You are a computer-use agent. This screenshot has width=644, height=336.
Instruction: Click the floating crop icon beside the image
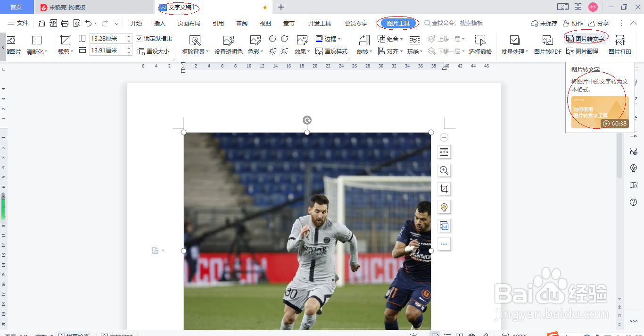444,189
